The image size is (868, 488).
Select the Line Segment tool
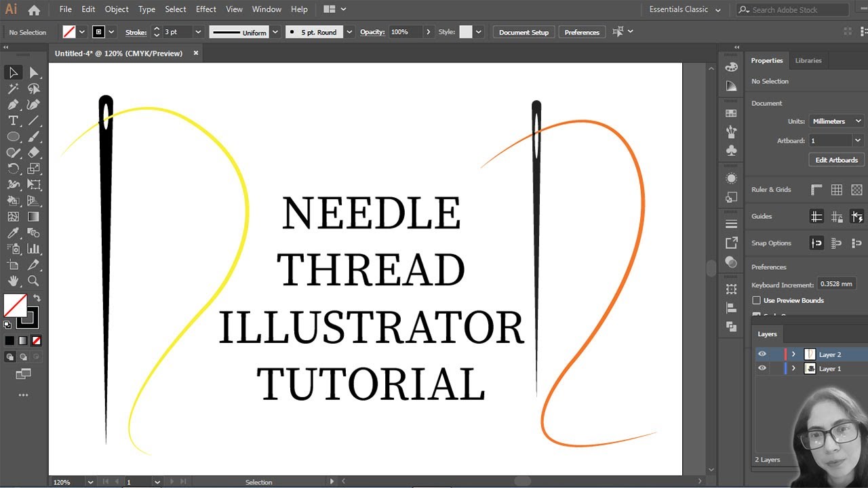33,121
